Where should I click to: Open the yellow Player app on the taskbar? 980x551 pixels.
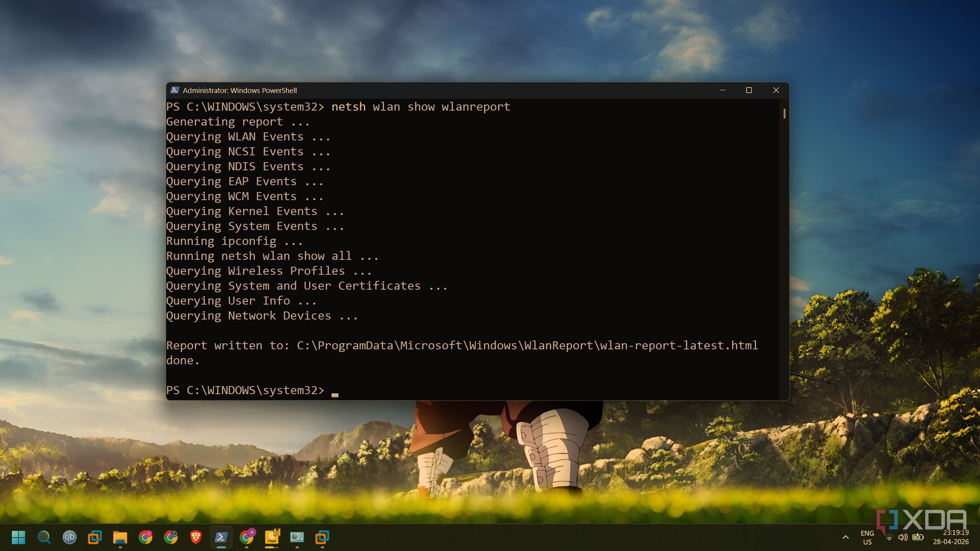[272, 537]
